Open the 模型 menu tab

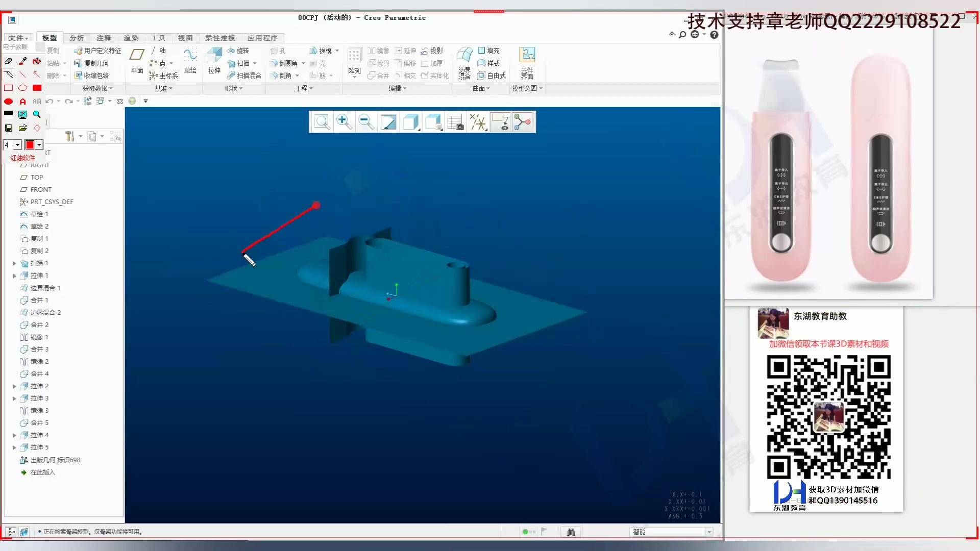pyautogui.click(x=50, y=37)
